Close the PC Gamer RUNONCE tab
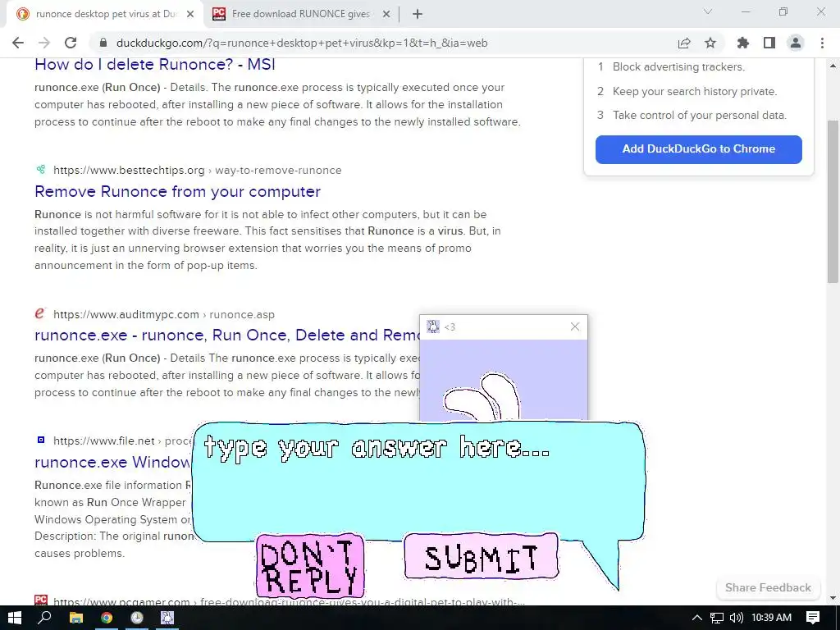The image size is (840, 630). 386,14
